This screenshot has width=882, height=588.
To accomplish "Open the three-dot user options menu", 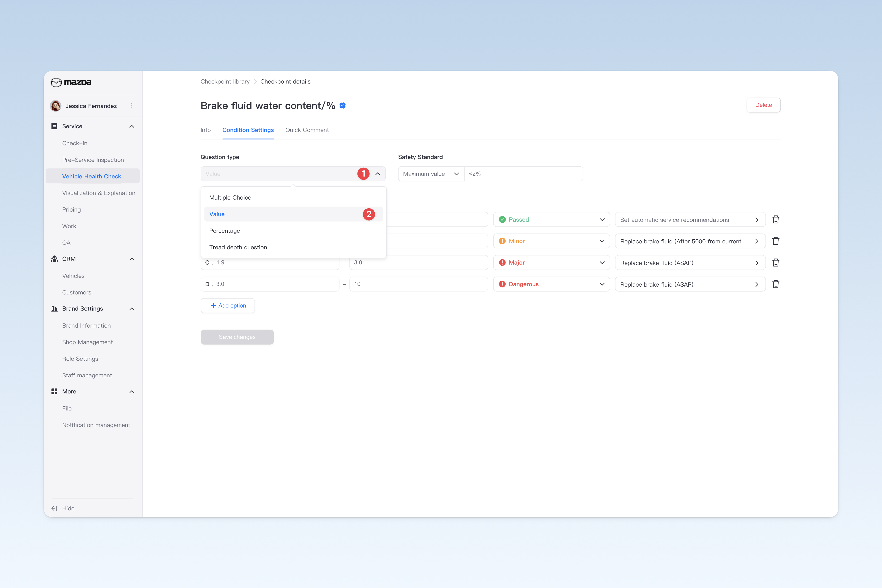I will (132, 106).
